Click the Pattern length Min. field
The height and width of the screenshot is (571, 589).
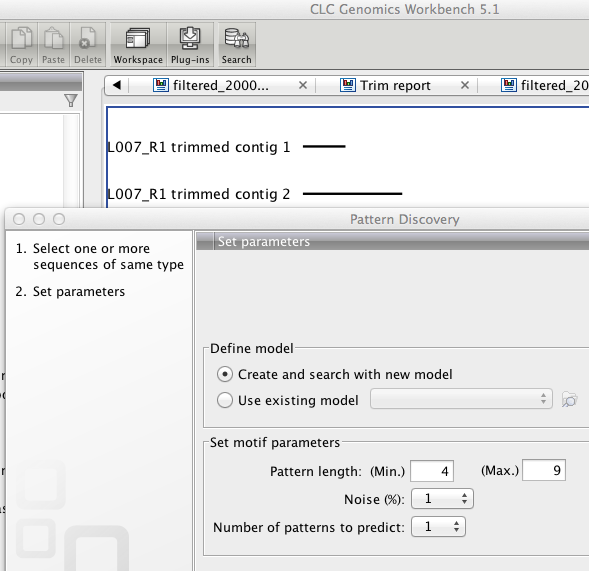432,471
